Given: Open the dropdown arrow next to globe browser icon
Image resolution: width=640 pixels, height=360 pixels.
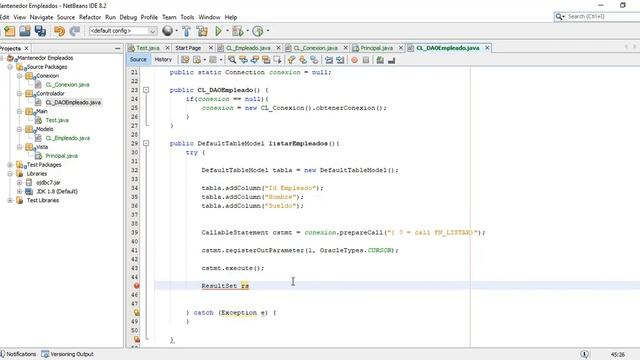Looking at the screenshot, I should click(176, 31).
